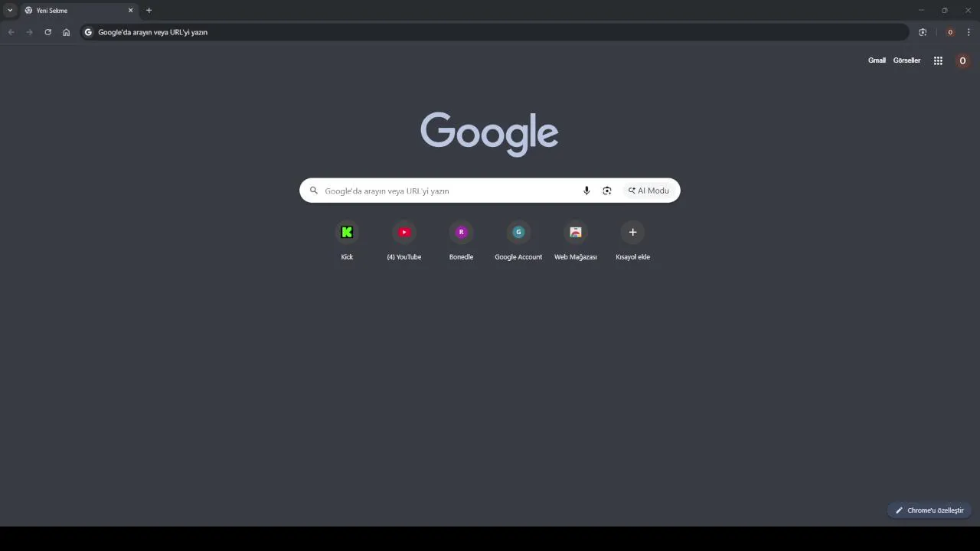Open the Gmail link

coord(877,60)
